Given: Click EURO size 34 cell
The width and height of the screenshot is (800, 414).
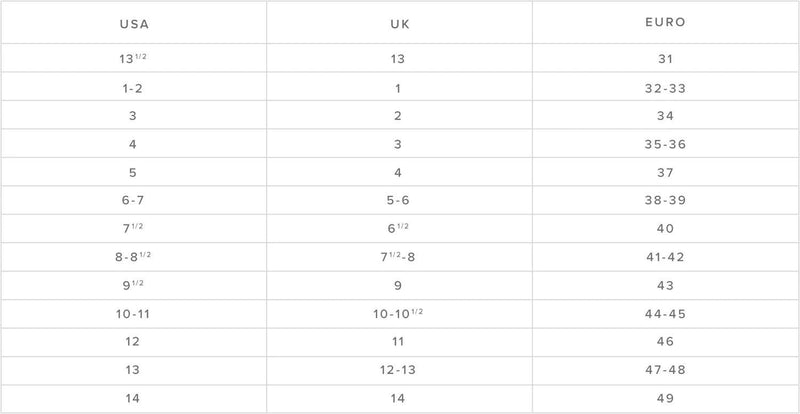Looking at the screenshot, I should point(665,116).
